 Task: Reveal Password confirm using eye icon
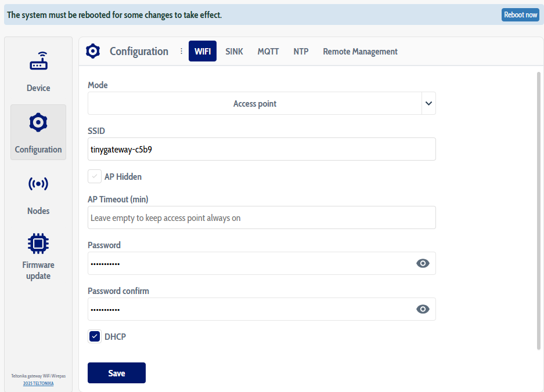click(423, 309)
